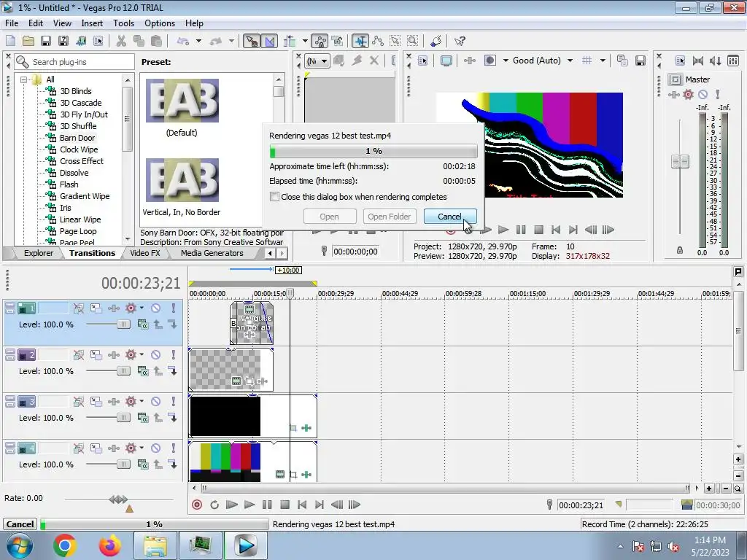Click Zoom tool magnifier at timeline corner
The height and width of the screenshot is (560, 747).
coord(738,489)
